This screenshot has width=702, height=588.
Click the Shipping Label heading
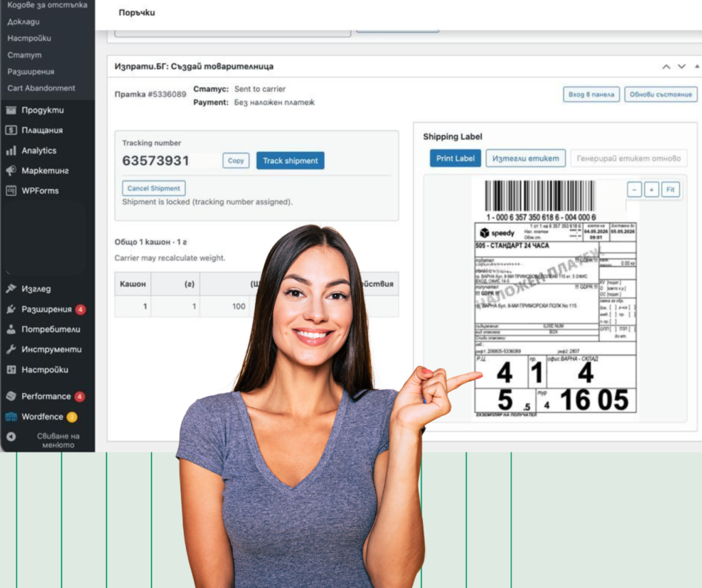(x=452, y=136)
